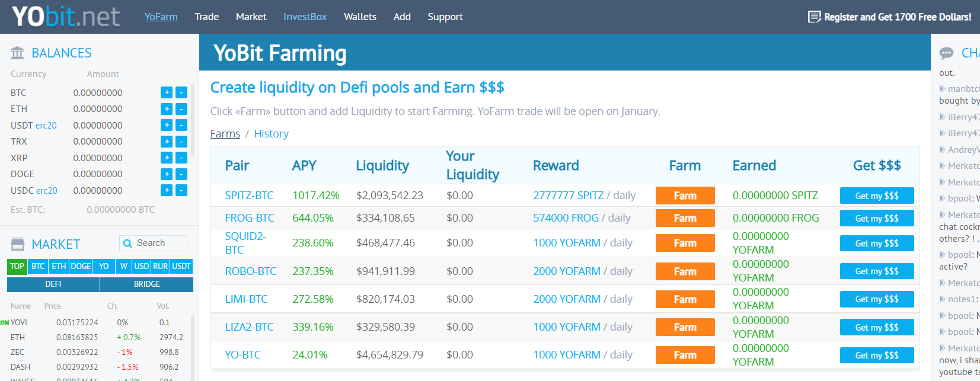Click the plus icon for DOGE
The width and height of the screenshot is (980, 381).
tap(167, 174)
